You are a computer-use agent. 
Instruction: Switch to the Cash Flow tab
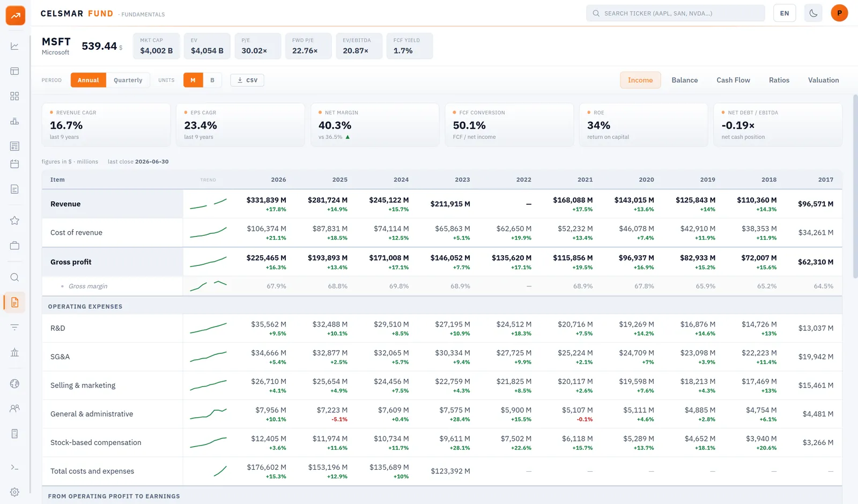point(733,80)
